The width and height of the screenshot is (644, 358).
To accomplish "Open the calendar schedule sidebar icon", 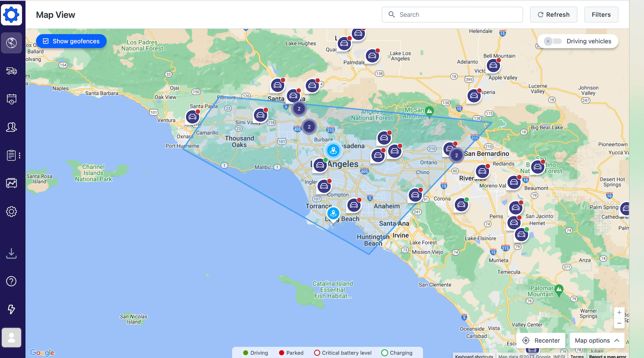I will click(x=11, y=99).
